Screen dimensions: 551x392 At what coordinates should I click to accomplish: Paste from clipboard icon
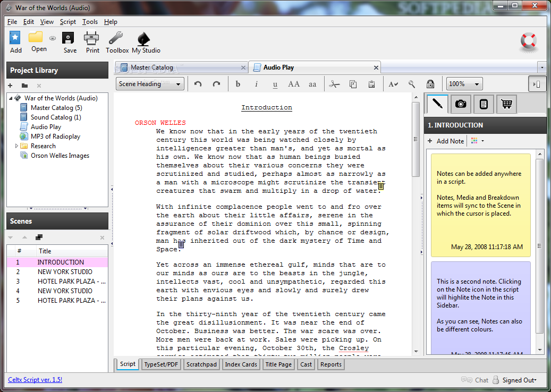371,84
